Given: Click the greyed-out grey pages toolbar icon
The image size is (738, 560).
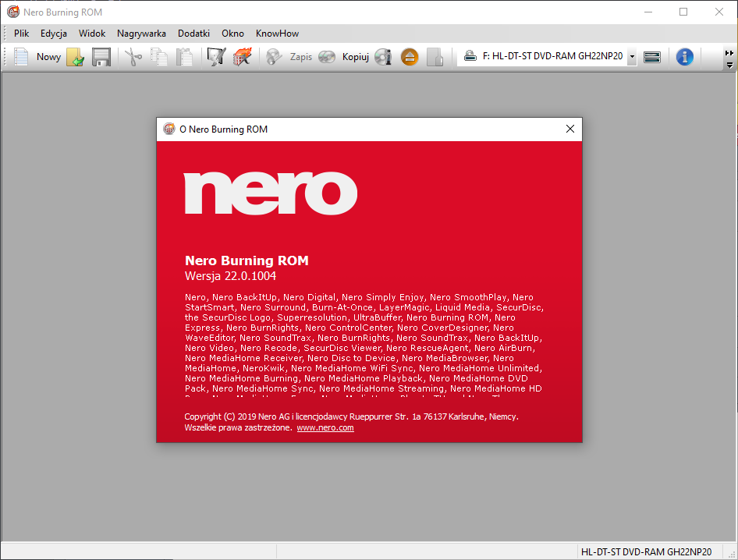Looking at the screenshot, I should 435,57.
